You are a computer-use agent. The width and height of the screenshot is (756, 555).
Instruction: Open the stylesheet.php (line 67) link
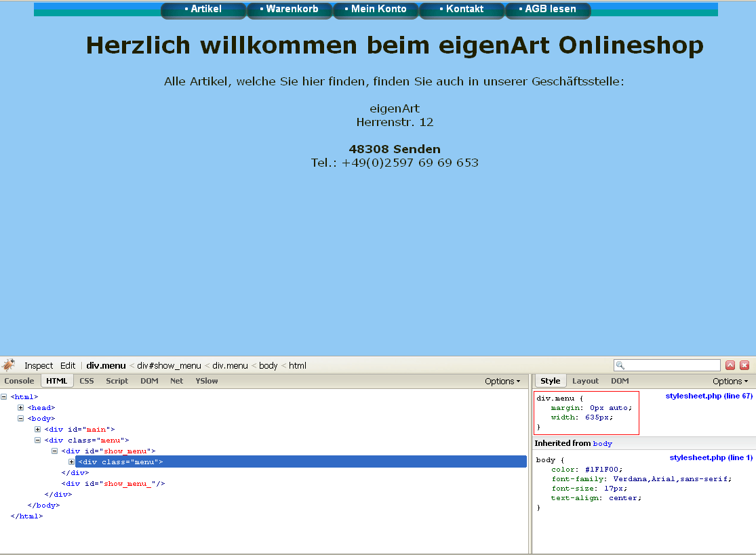point(709,396)
